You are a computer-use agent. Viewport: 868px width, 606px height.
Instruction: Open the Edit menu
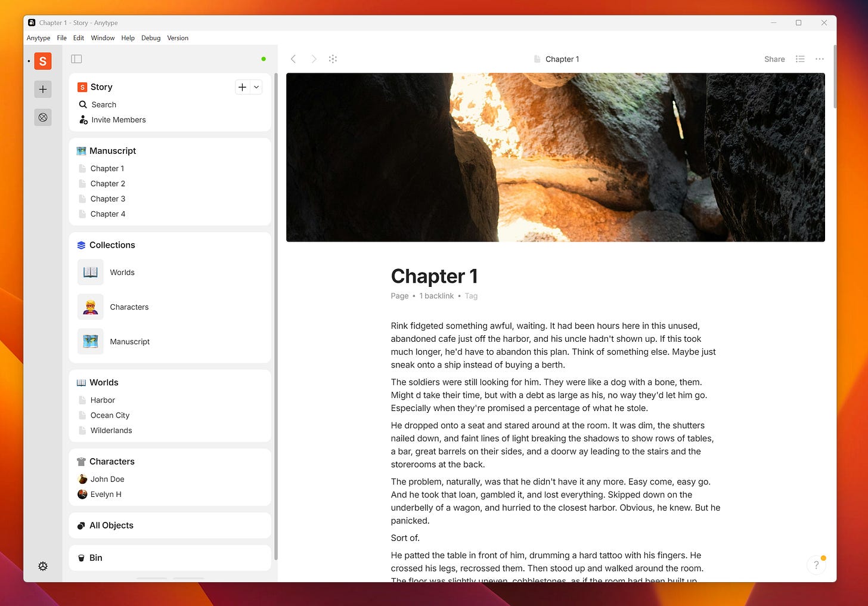(x=79, y=38)
